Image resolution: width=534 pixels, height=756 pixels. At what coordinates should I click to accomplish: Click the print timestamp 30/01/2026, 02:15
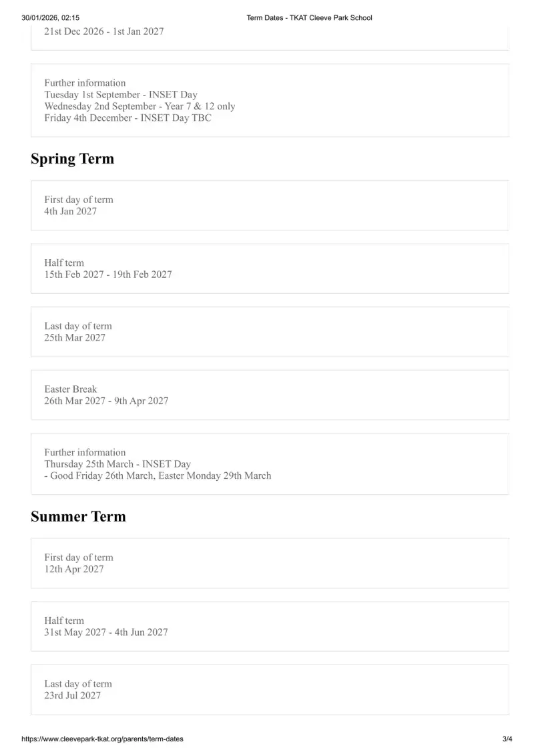pos(51,18)
